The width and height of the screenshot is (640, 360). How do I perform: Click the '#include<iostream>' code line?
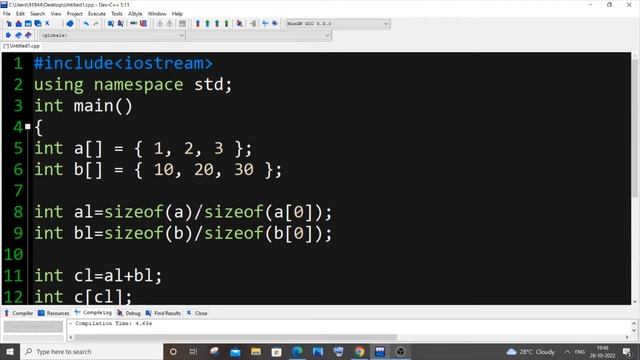point(123,63)
